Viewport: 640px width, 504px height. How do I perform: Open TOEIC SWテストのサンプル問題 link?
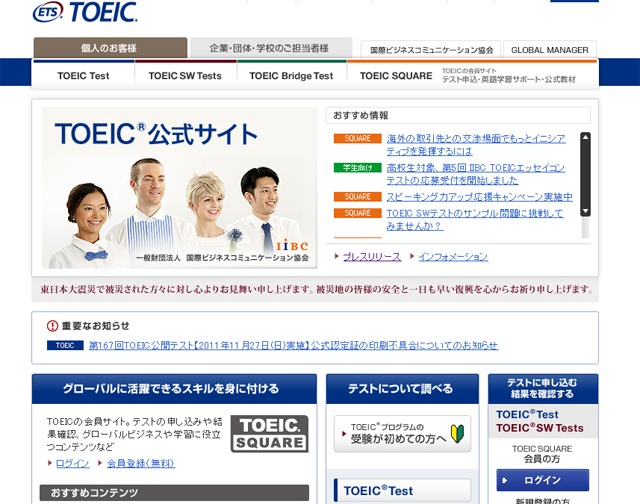pyautogui.click(x=475, y=219)
